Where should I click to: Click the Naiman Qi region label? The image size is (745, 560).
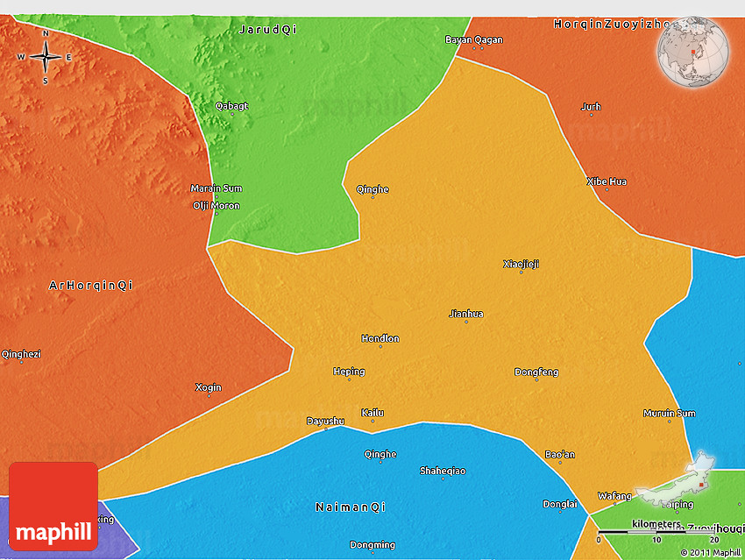[x=351, y=507]
